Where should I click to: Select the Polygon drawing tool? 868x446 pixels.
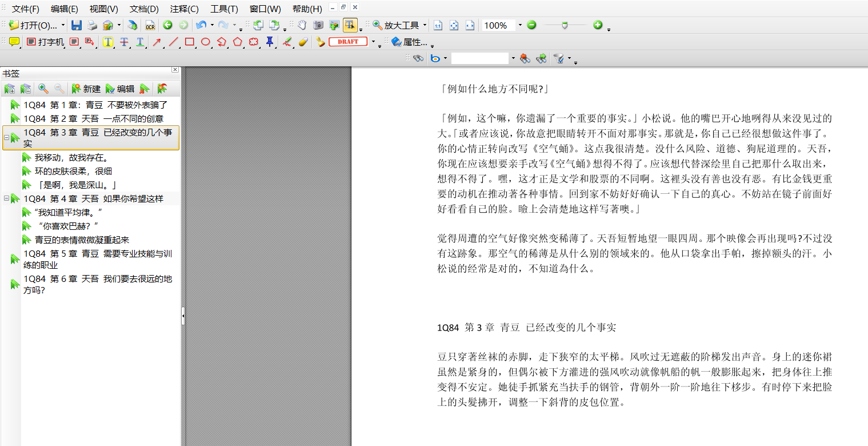click(x=238, y=42)
